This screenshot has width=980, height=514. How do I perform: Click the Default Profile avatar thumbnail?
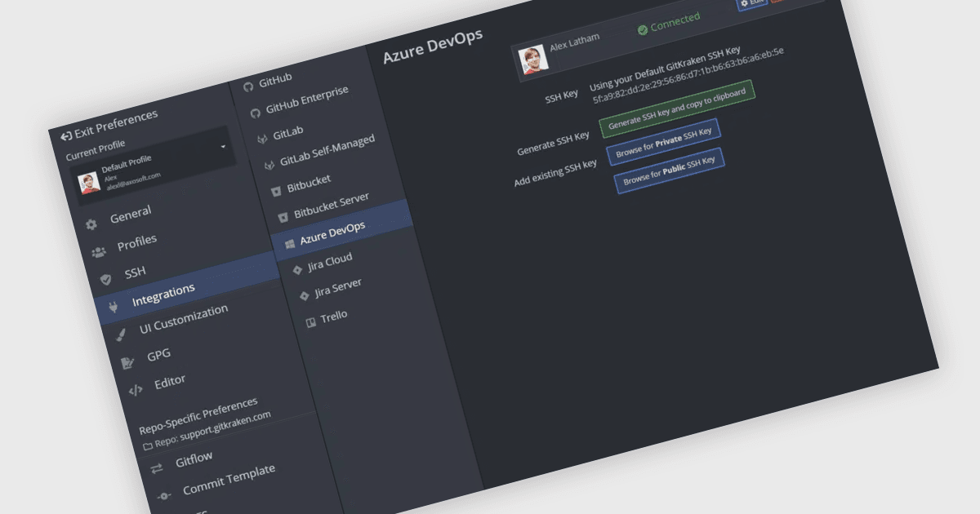pos(90,182)
